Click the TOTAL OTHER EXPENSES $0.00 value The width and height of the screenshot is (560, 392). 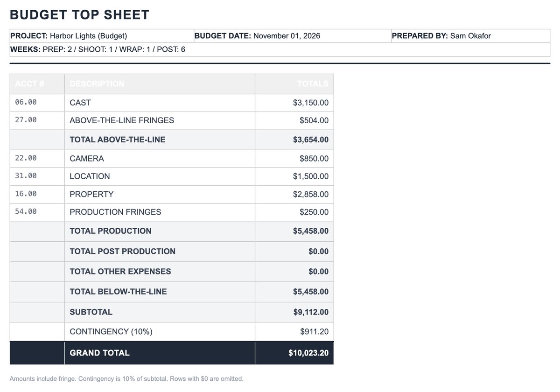click(x=319, y=272)
